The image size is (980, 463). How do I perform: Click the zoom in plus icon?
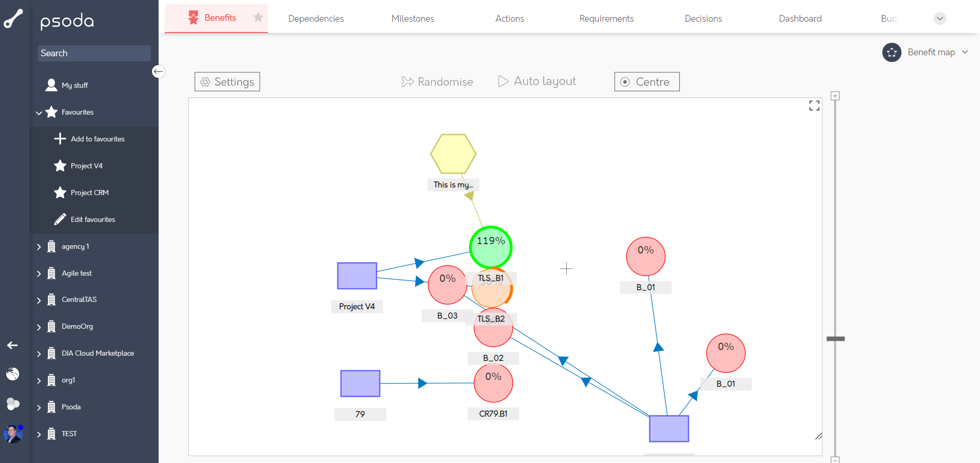pyautogui.click(x=835, y=96)
